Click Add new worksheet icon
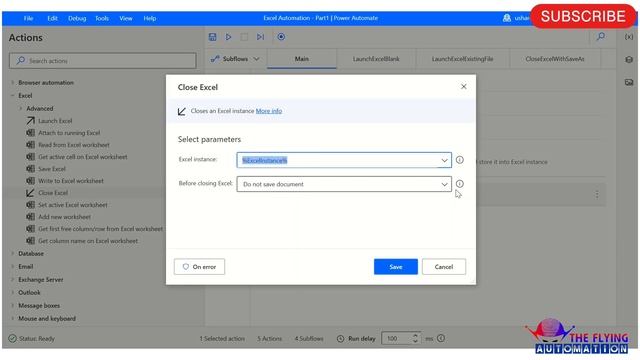Image resolution: width=640 pixels, height=360 pixels. click(x=31, y=217)
